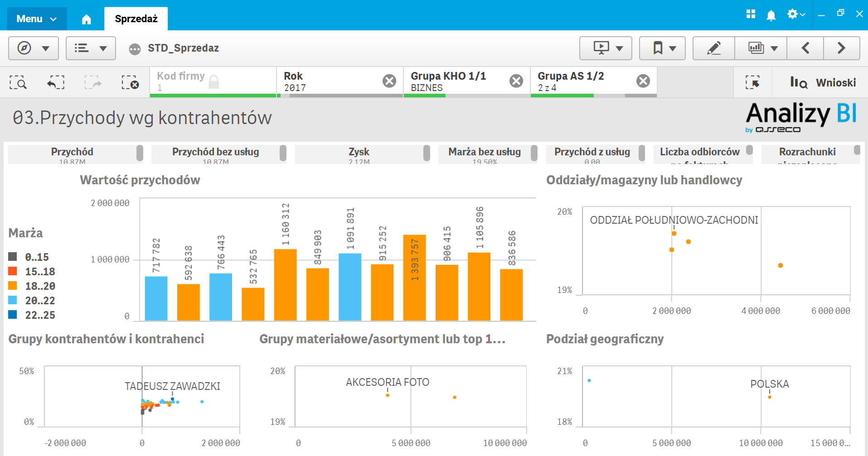Step forward one selection
The image size is (868, 456).
point(93,82)
